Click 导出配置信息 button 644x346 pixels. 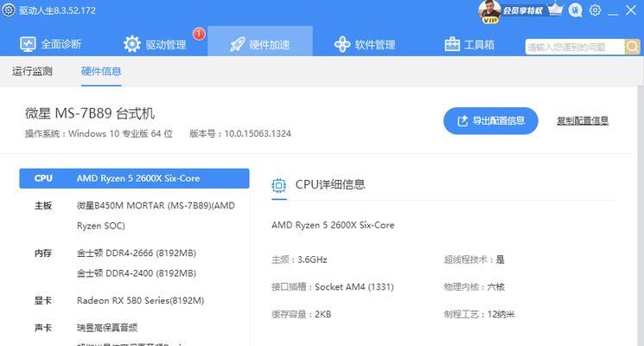(491, 121)
